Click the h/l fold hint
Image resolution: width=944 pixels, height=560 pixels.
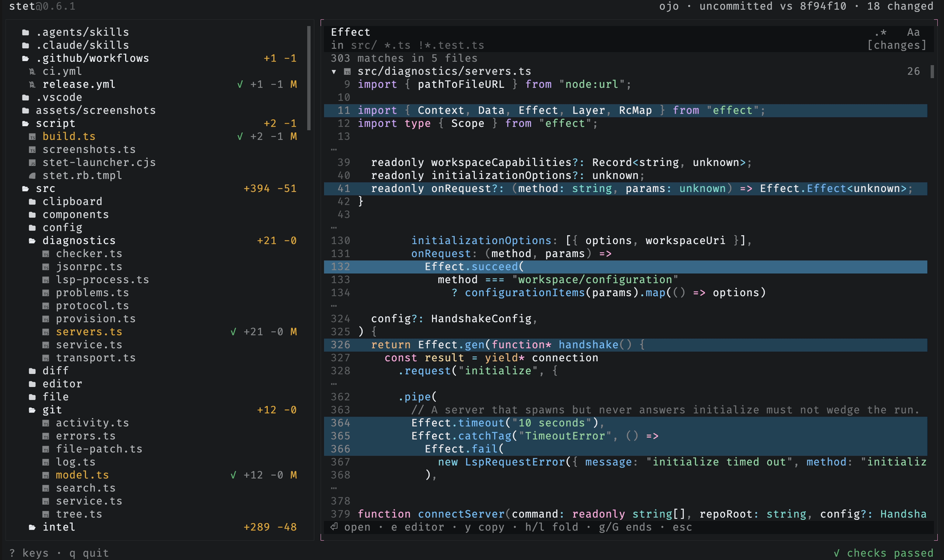(552, 527)
